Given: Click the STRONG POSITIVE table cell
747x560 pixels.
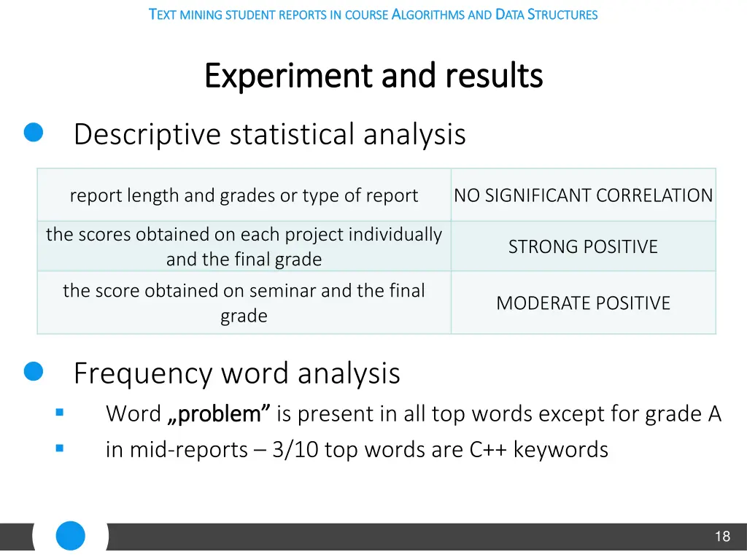Looking at the screenshot, I should (583, 246).
